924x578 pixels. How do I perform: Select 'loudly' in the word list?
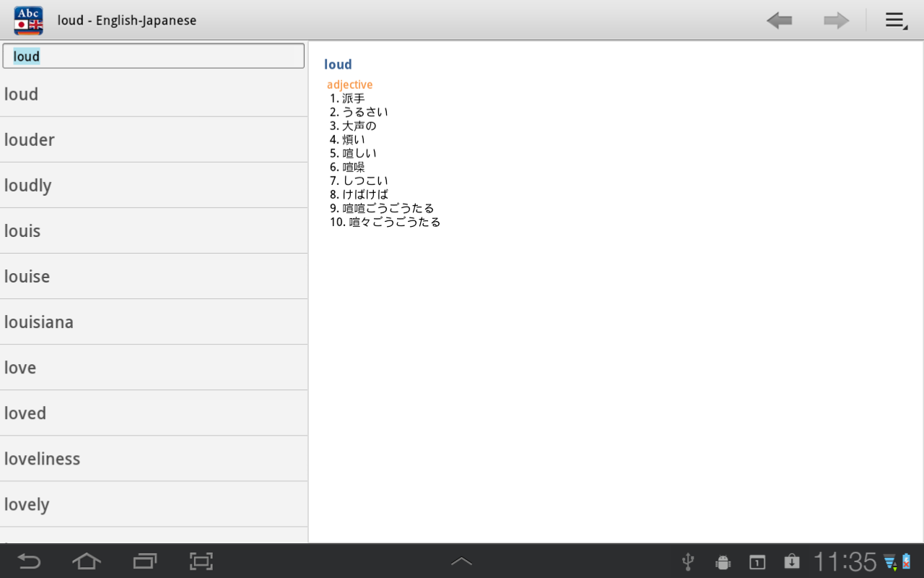pyautogui.click(x=154, y=185)
